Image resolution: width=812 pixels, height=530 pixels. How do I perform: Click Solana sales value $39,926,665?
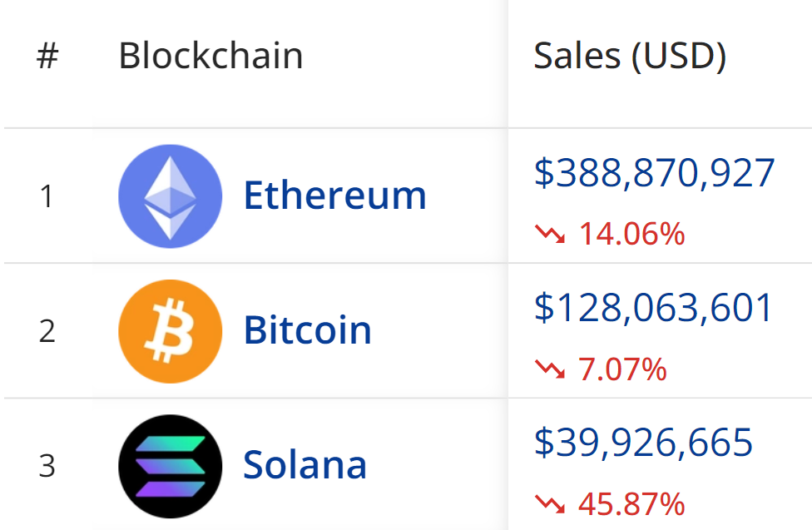tap(643, 442)
